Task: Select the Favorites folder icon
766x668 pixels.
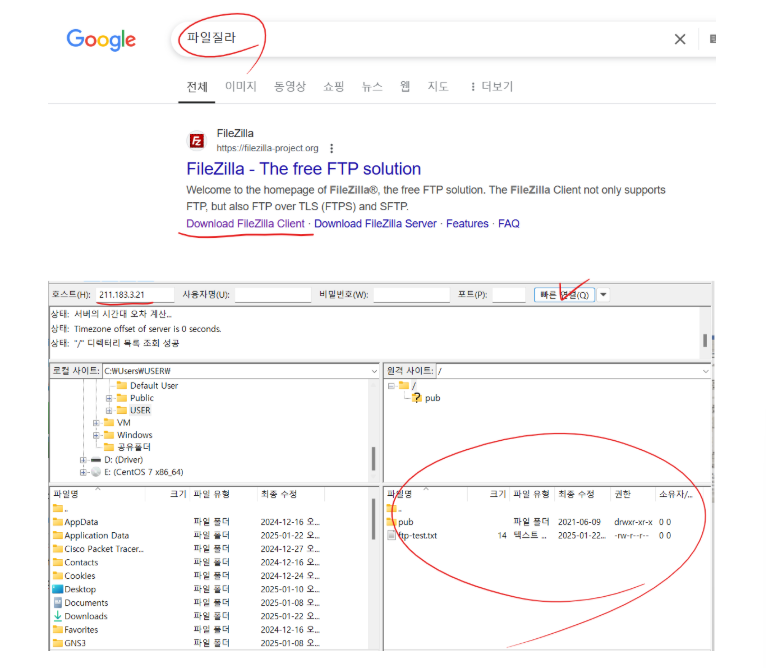Action: tap(58, 629)
